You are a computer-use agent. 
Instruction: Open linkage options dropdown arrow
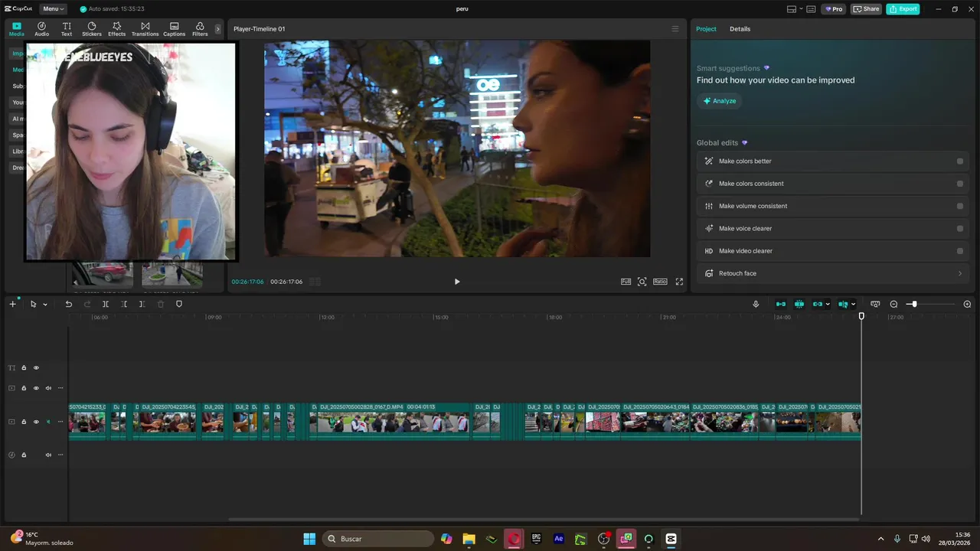click(828, 305)
